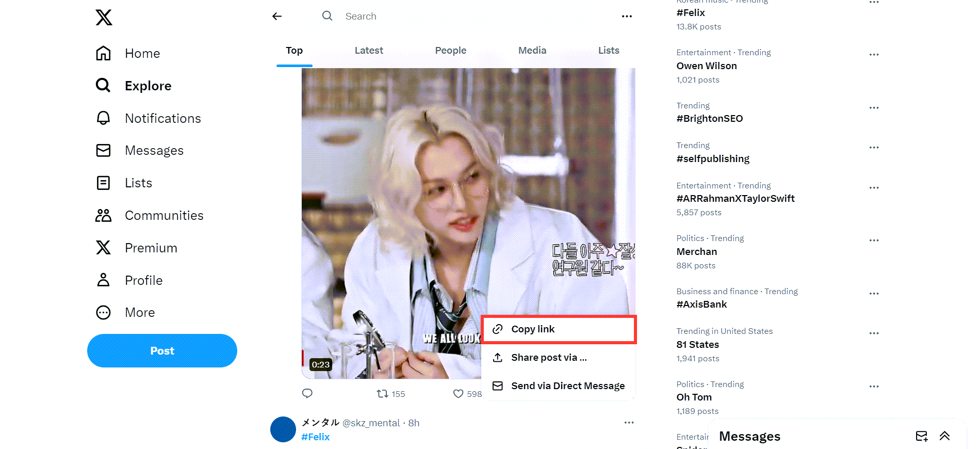
Task: Open the Merchan trending topic
Action: 697,252
